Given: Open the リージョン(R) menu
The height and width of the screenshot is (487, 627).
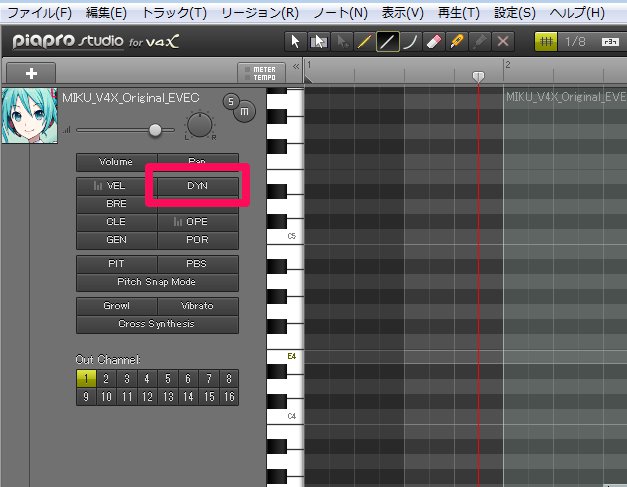Looking at the screenshot, I should click(260, 13).
